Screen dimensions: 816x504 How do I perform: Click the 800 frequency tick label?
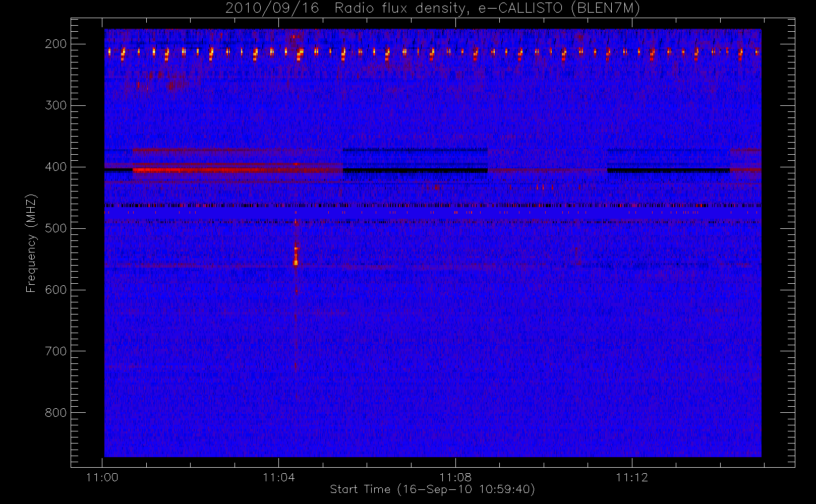click(56, 413)
